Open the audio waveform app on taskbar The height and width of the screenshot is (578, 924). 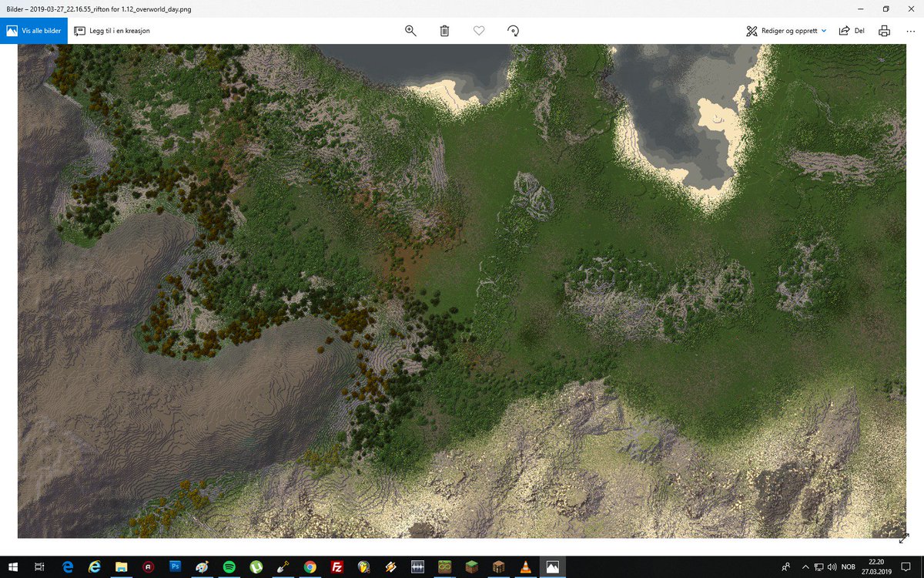pos(417,566)
